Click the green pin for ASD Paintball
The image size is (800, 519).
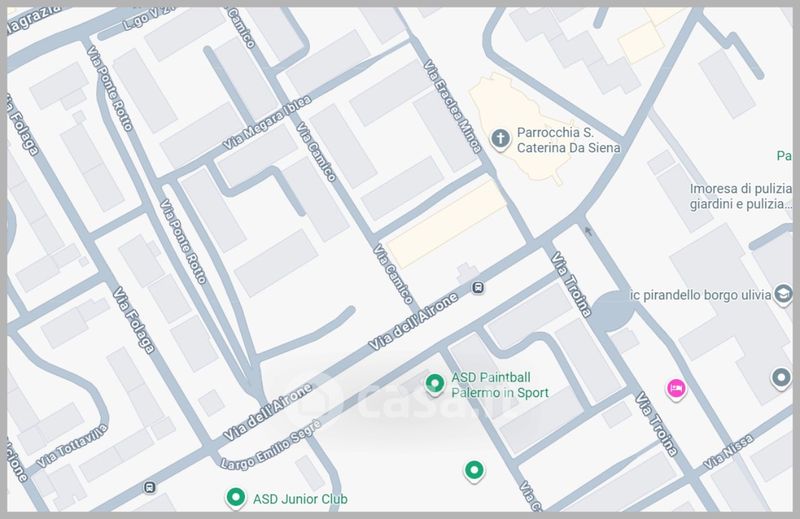[x=434, y=383]
